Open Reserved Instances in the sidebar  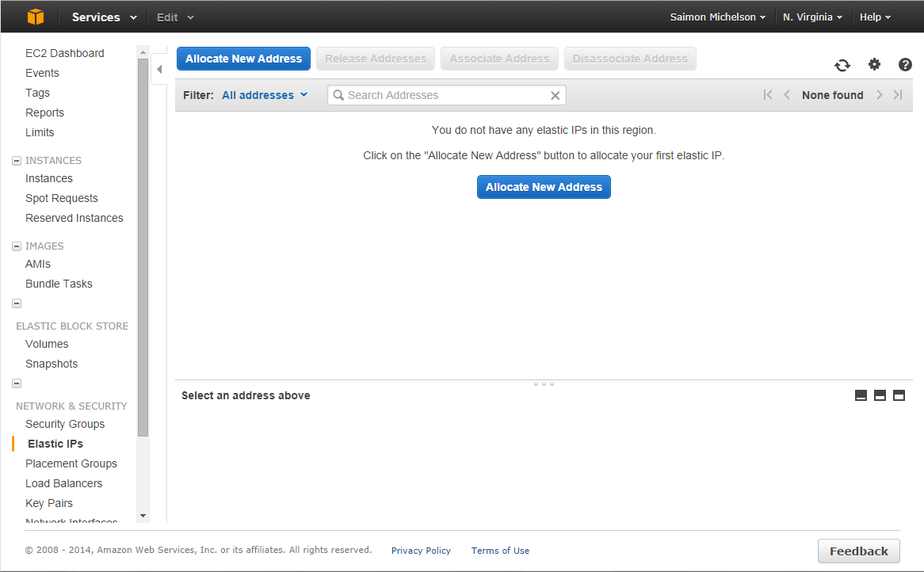pos(74,218)
